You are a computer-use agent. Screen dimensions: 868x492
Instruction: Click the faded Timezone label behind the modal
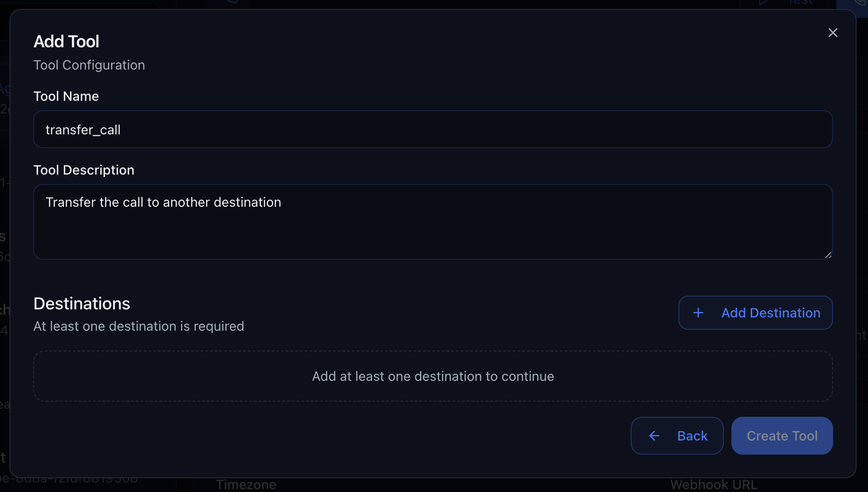coord(246,483)
